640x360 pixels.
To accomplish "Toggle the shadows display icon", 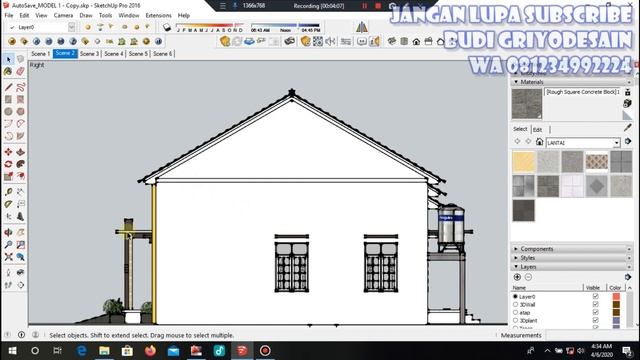I will (167, 27).
